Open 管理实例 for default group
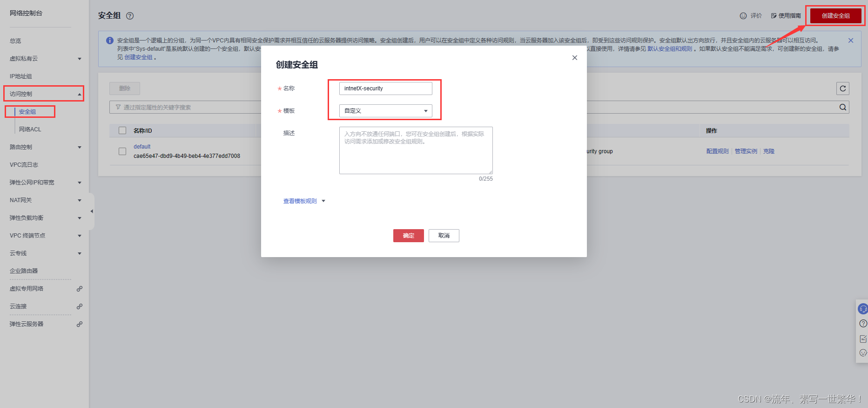 point(746,151)
